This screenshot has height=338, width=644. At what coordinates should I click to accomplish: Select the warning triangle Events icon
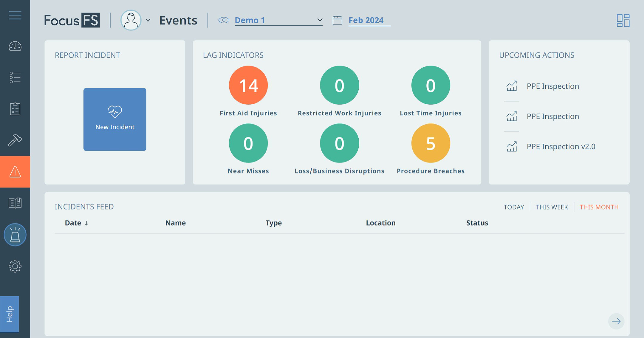point(15,172)
